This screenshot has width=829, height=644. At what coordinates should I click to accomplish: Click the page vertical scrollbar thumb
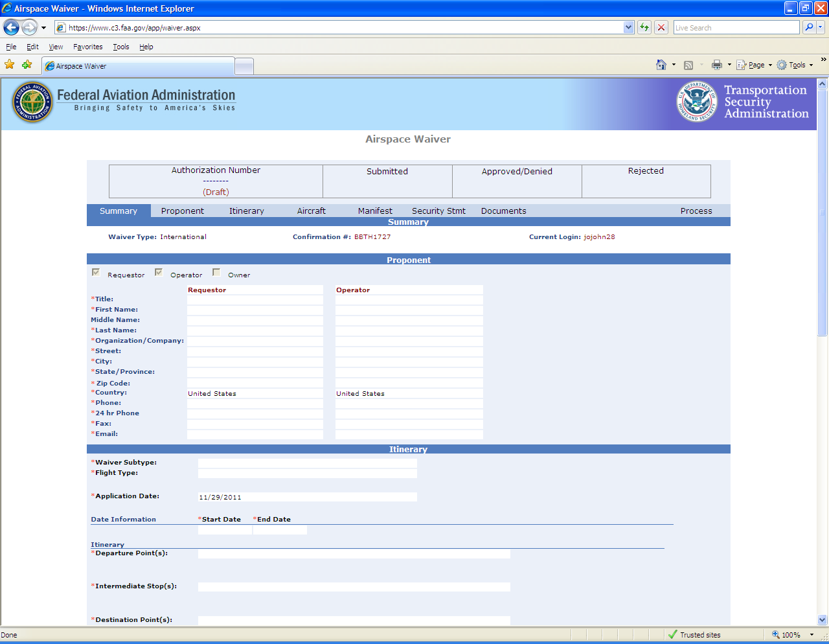pyautogui.click(x=823, y=213)
